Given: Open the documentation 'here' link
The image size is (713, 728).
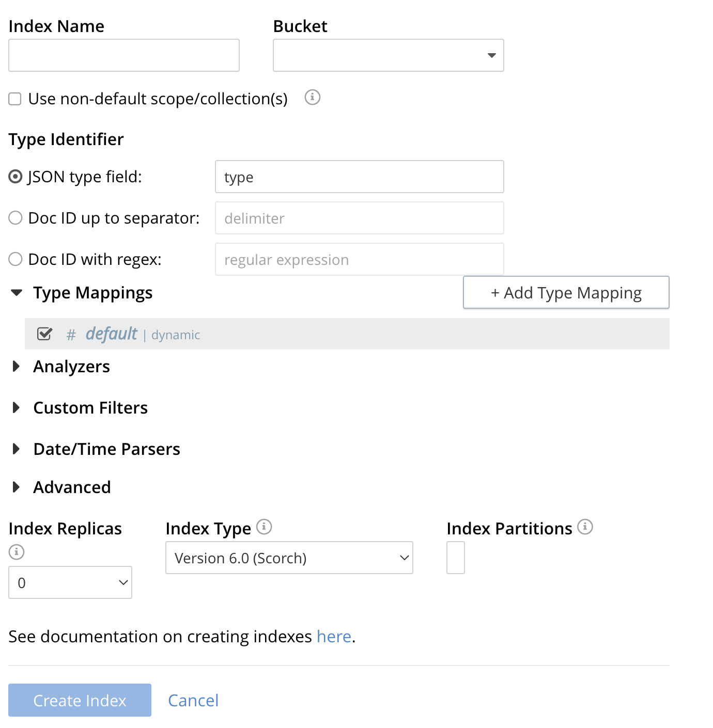Looking at the screenshot, I should pyautogui.click(x=334, y=637).
